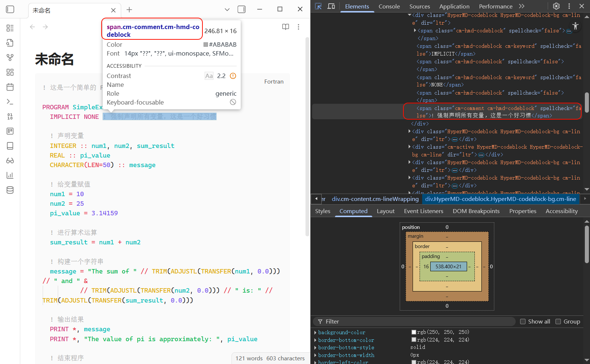The image size is (590, 364).
Task: Enable the Show all checkbox
Action: click(x=523, y=322)
